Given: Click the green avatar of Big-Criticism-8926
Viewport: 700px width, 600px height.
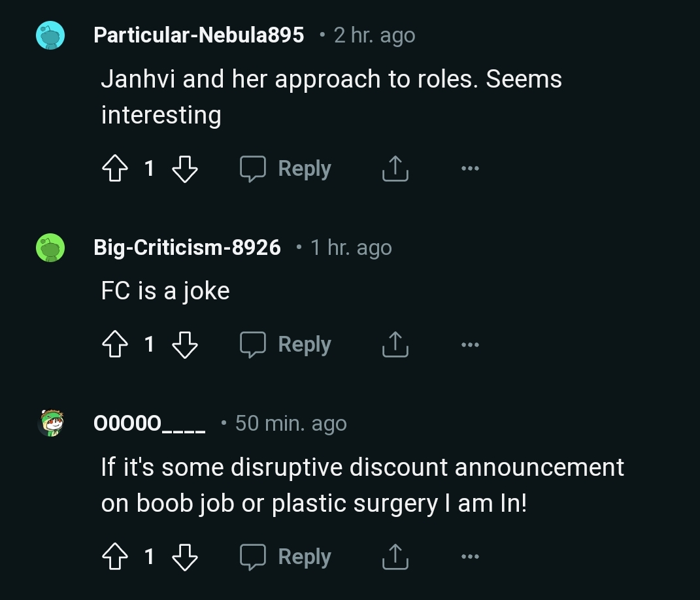Looking at the screenshot, I should (50, 248).
